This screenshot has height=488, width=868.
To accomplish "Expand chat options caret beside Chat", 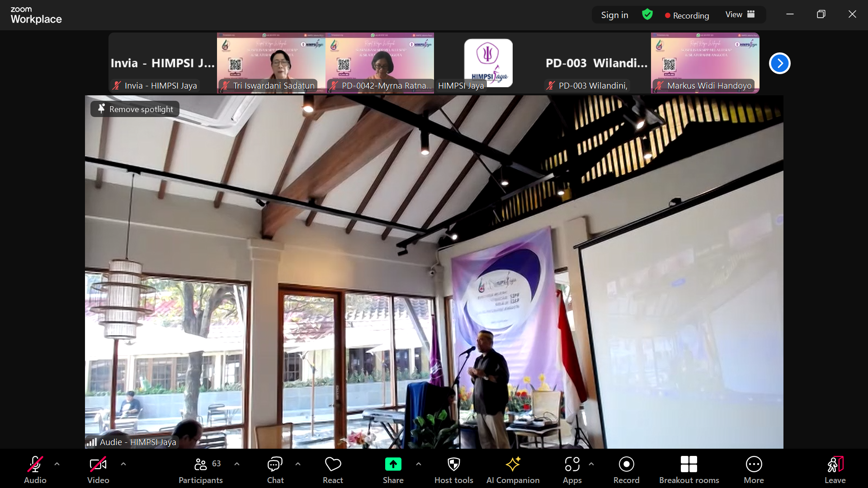I will click(x=298, y=464).
